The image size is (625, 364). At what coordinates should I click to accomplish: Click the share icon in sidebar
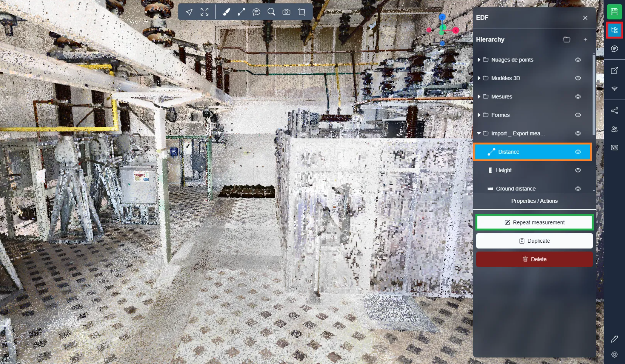[614, 111]
